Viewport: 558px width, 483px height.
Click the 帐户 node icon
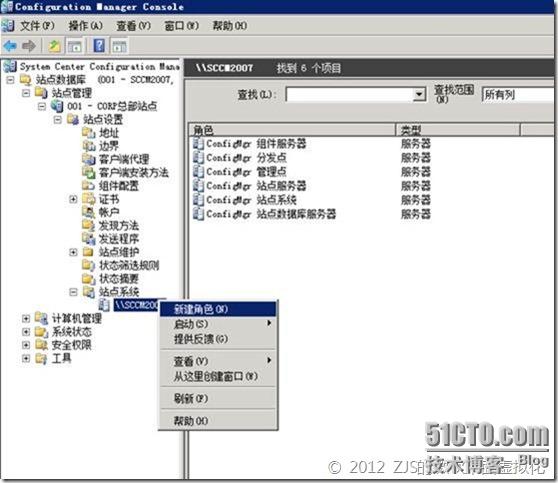pos(89,212)
